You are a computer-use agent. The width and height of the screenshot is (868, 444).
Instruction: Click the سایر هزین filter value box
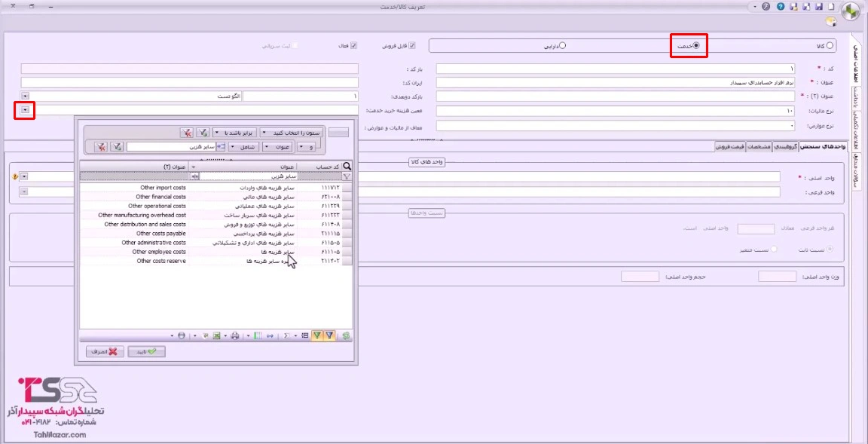coord(171,147)
